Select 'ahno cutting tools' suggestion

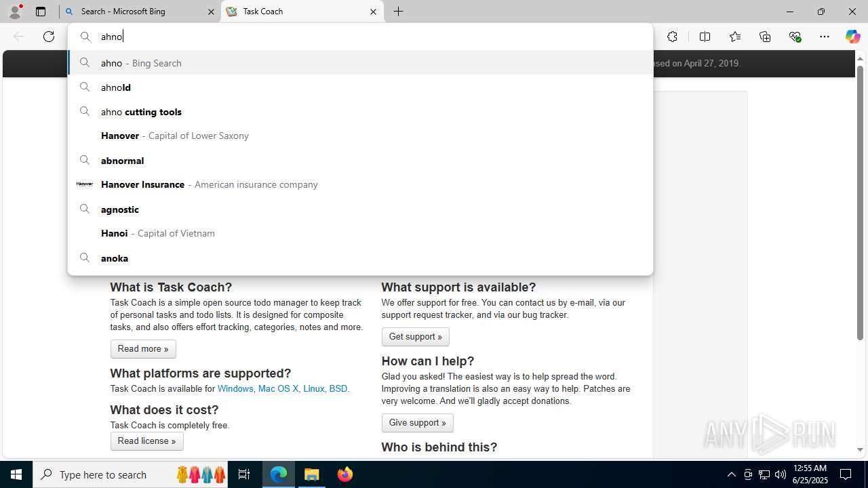360,112
